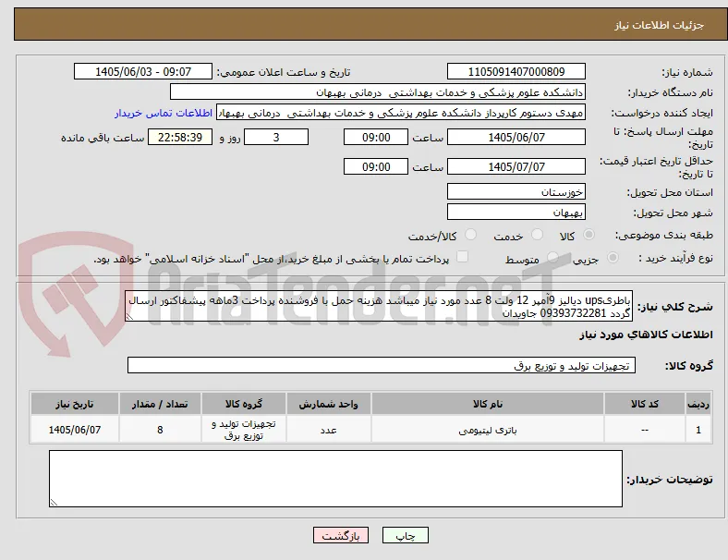Click the شرح کلی نیاز description text area

379,306
